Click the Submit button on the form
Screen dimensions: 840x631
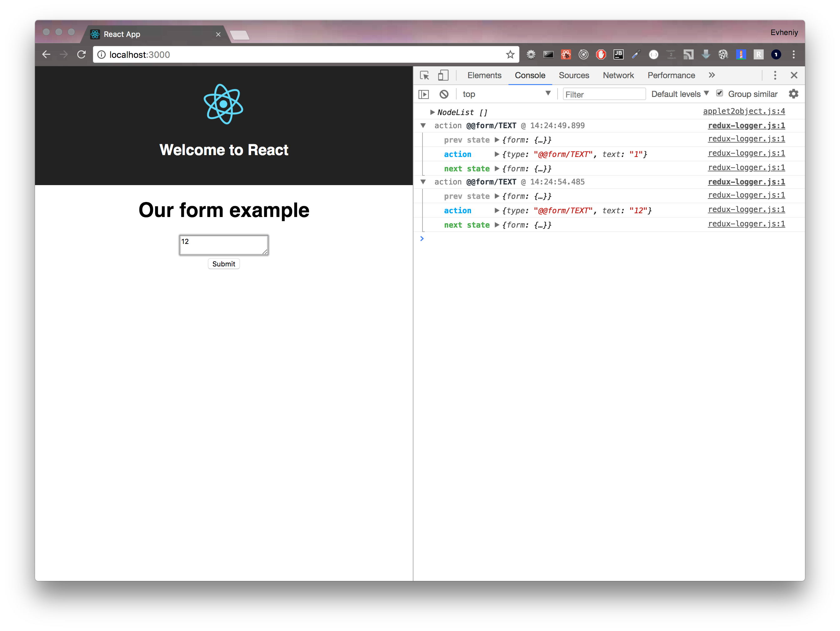pyautogui.click(x=224, y=264)
